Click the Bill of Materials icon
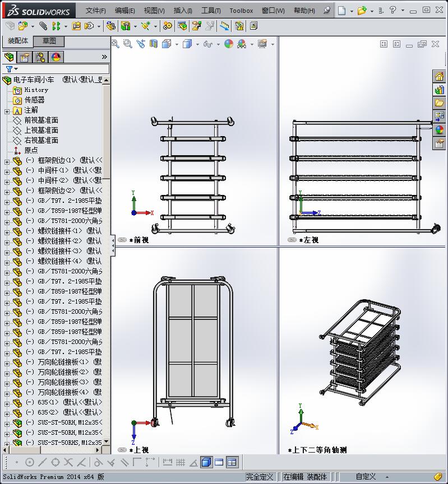This screenshot has height=484, width=448. click(182, 26)
